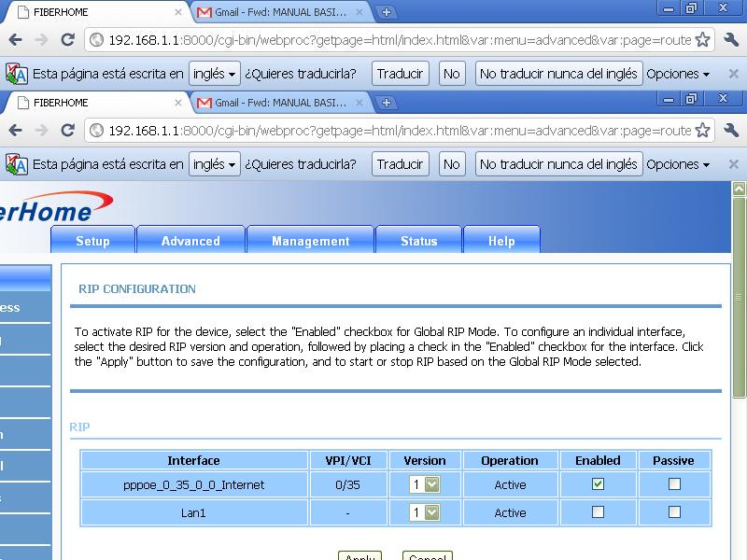747x560 pixels.
Task: Open the Status tab
Action: tap(418, 240)
